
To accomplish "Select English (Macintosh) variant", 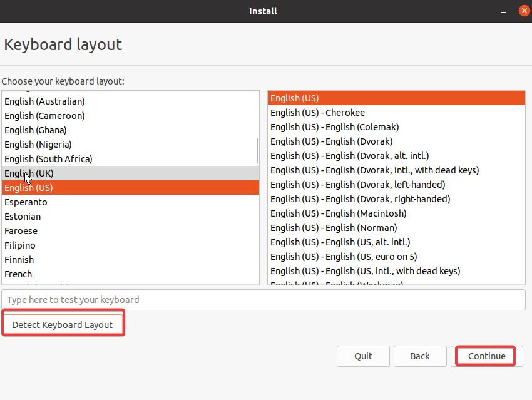I will click(396, 213).
